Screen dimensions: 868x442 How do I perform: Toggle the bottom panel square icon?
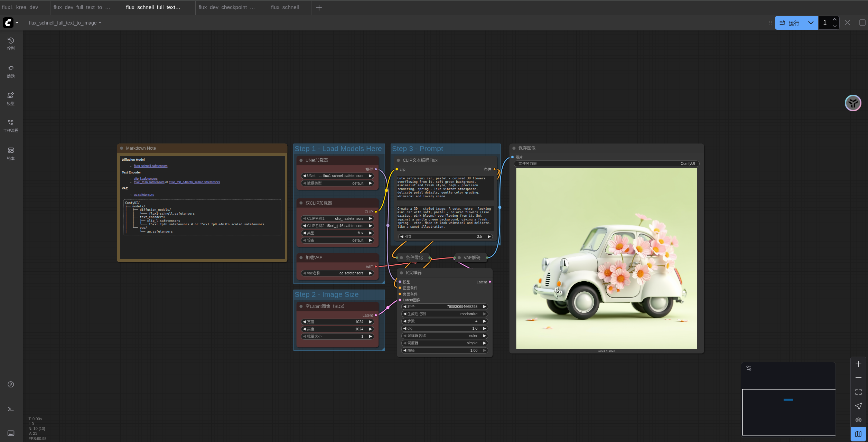click(x=862, y=22)
